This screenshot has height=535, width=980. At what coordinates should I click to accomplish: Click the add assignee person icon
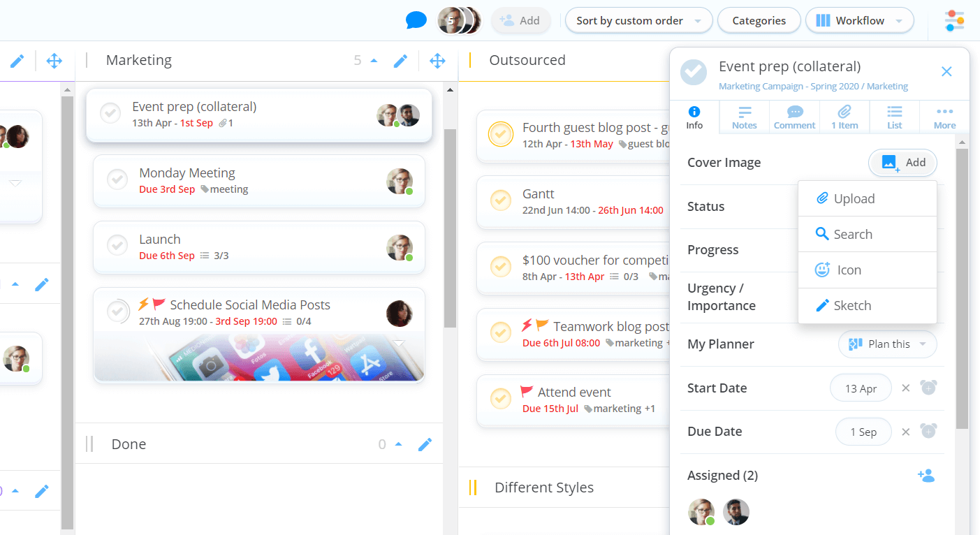click(x=926, y=476)
